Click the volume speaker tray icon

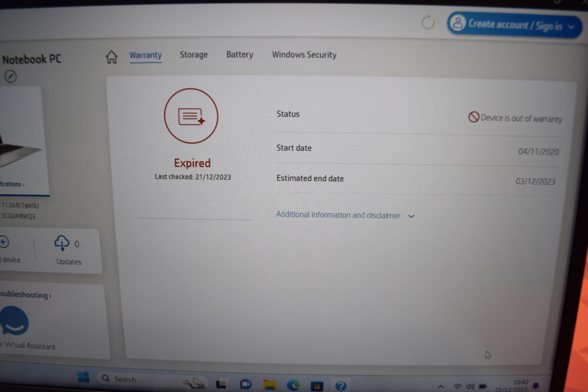coord(470,386)
